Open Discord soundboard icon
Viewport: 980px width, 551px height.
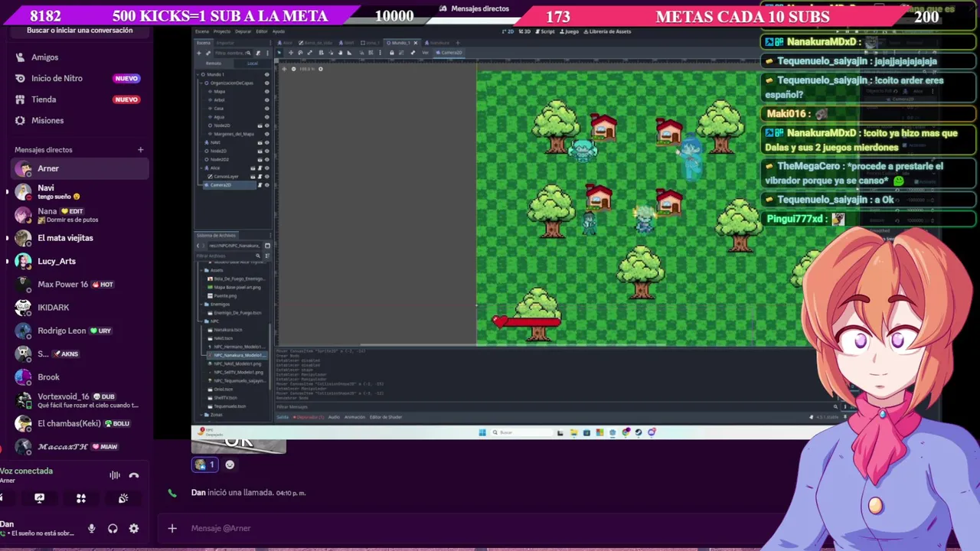coord(122,498)
